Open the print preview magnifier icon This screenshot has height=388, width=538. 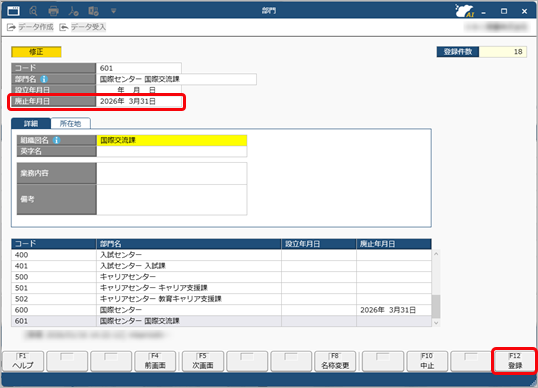pyautogui.click(x=33, y=11)
